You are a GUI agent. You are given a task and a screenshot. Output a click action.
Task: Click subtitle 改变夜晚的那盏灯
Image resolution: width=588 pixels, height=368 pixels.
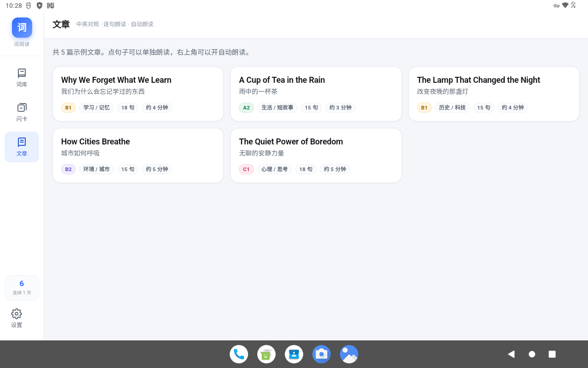tap(443, 92)
